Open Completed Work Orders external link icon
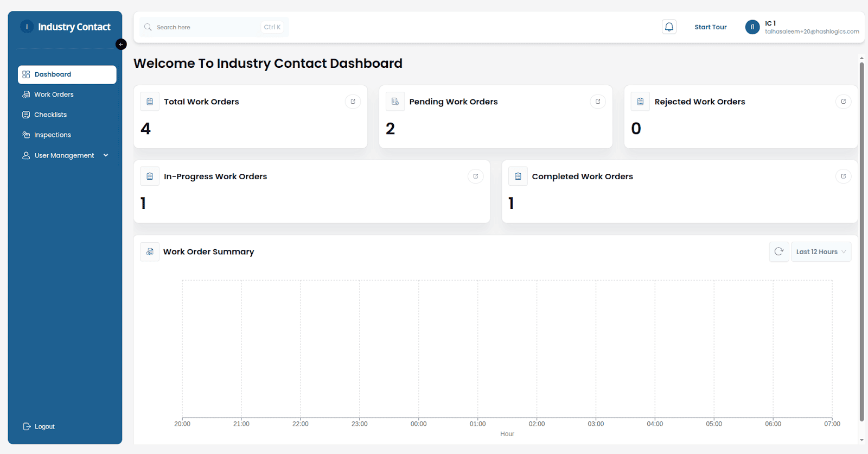 pos(843,176)
